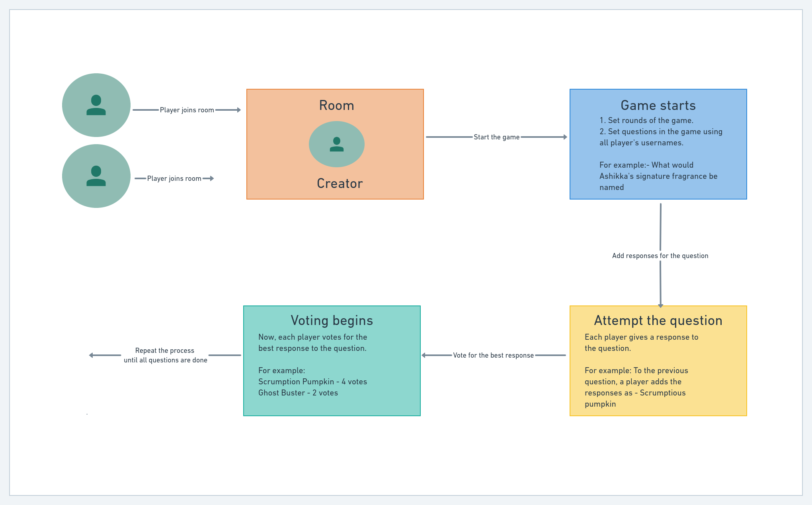Viewport: 812px width, 505px height.
Task: Click the left arrowhead of Repeat process
Action: [91, 355]
